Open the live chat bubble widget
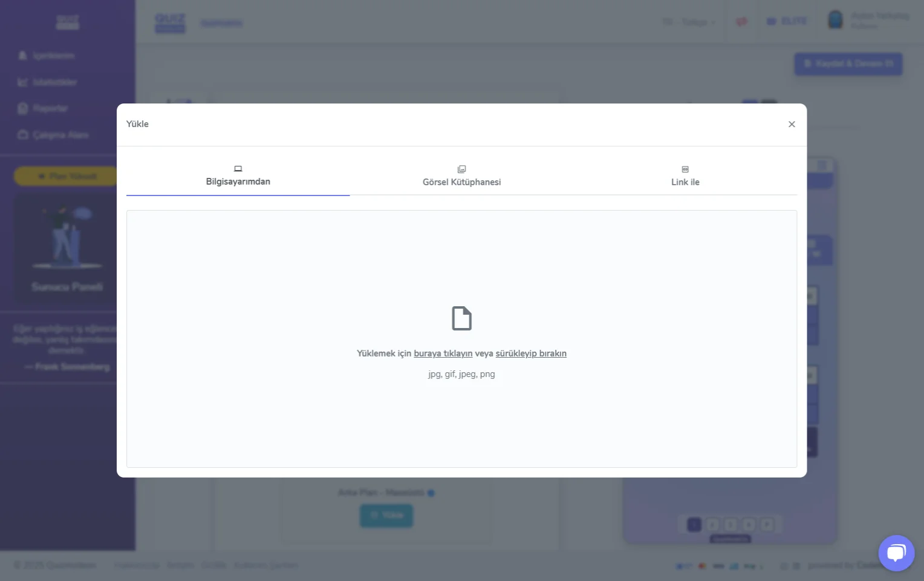The height and width of the screenshot is (581, 924). pos(896,553)
